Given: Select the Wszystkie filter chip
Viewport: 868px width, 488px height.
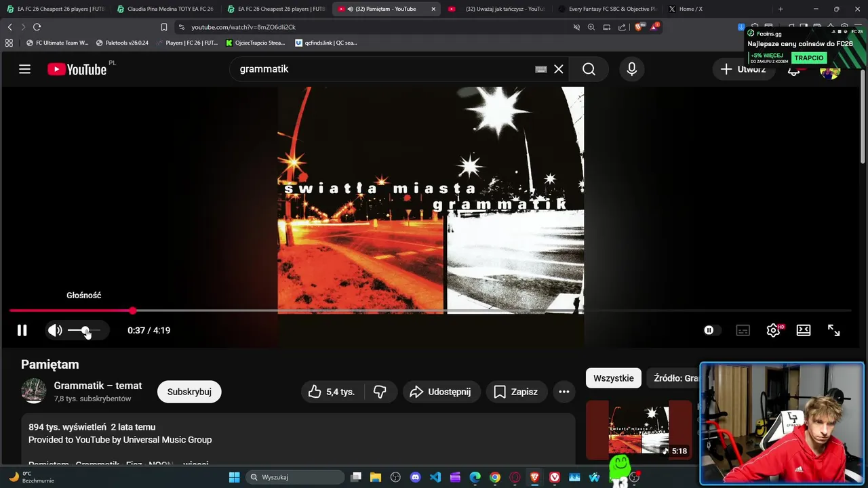Looking at the screenshot, I should coord(614,378).
